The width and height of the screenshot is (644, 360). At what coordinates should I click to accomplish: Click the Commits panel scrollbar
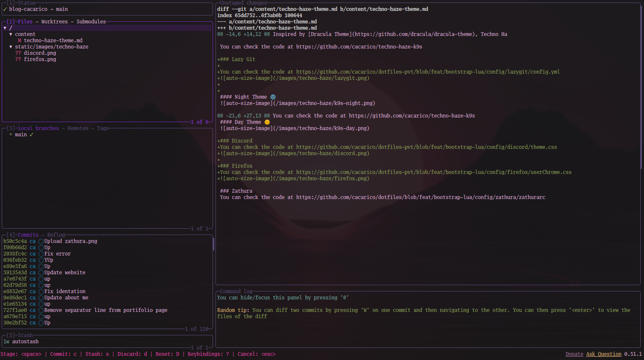pos(213,244)
